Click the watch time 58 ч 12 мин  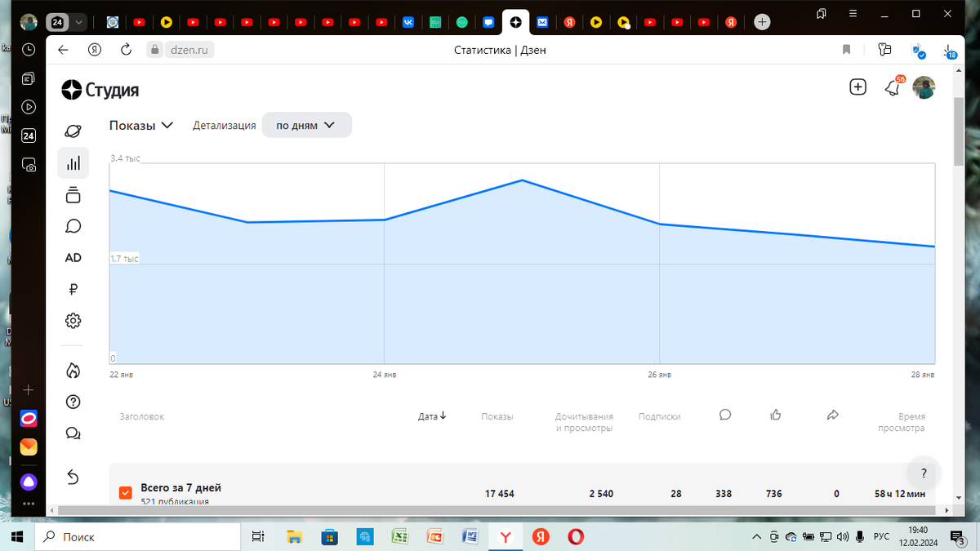(x=899, y=494)
